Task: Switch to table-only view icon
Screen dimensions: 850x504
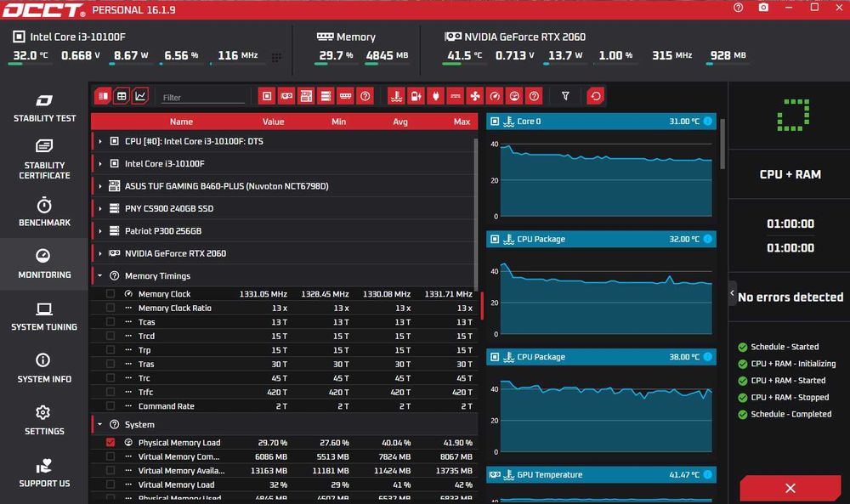Action: coord(122,96)
